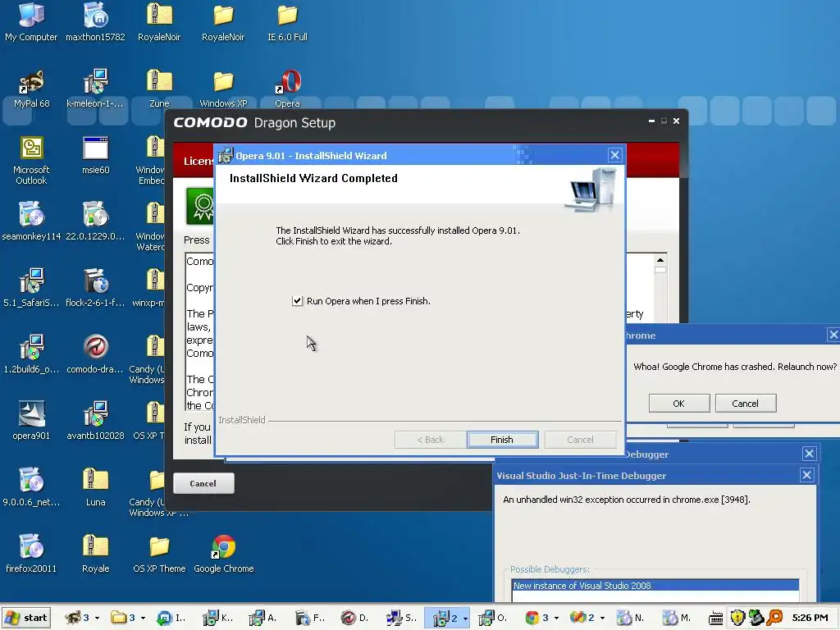Launch the MyPal 68 shortcut
The image size is (840, 630).
point(31,89)
